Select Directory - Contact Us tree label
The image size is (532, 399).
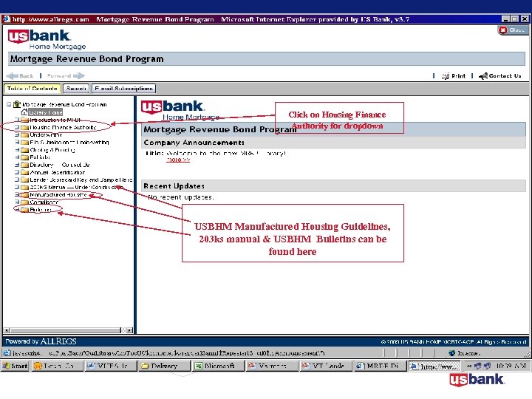(60, 165)
